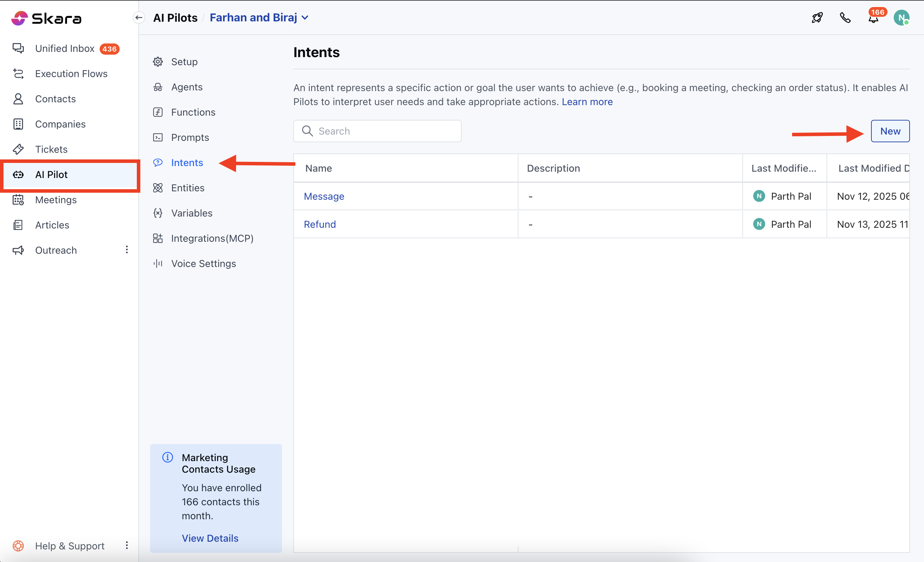
Task: Click the rocket icon in top bar
Action: tap(817, 18)
